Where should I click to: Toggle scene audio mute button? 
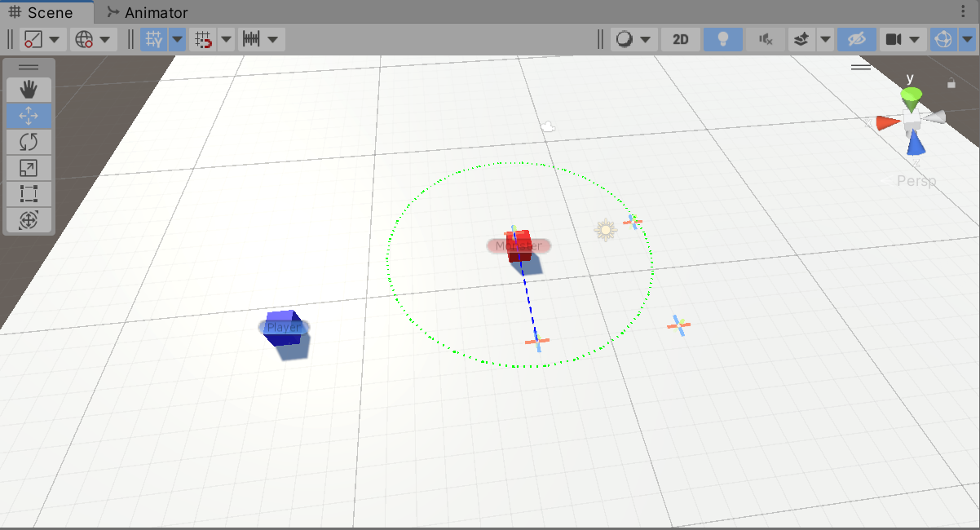(x=766, y=39)
